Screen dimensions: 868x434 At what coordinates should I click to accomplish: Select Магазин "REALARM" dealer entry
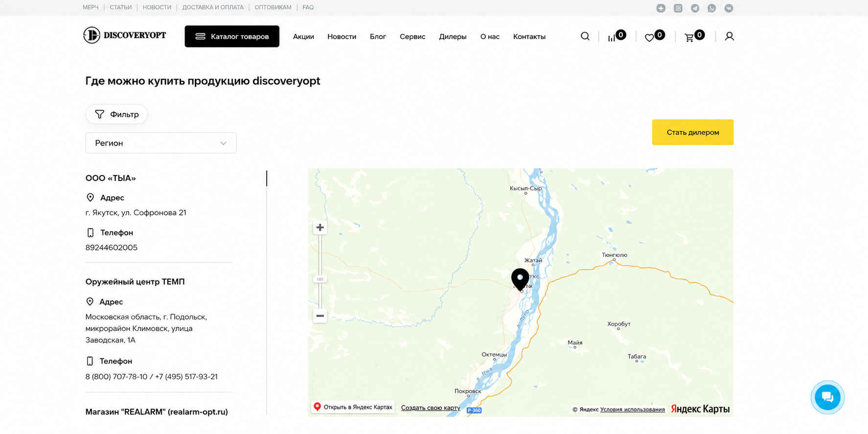(157, 412)
